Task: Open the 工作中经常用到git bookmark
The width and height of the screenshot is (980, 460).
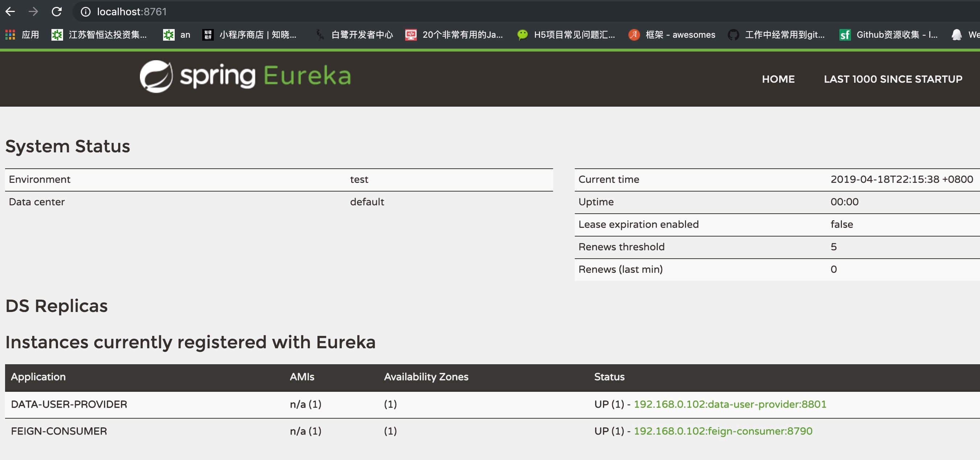Action: click(x=776, y=35)
